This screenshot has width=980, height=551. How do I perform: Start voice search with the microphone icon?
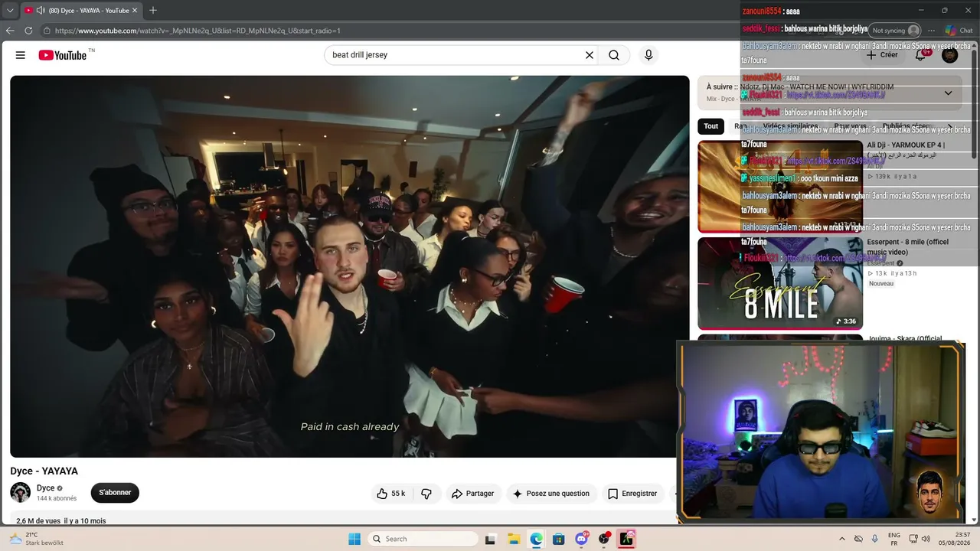pyautogui.click(x=648, y=55)
